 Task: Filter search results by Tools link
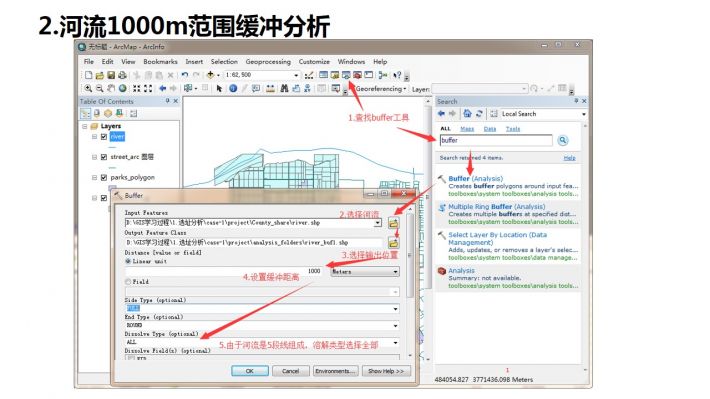pos(513,129)
